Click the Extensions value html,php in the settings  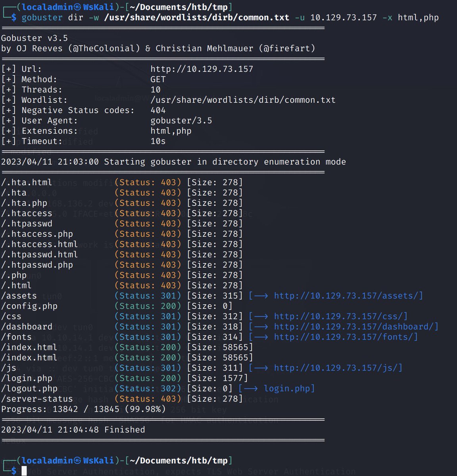coord(171,131)
